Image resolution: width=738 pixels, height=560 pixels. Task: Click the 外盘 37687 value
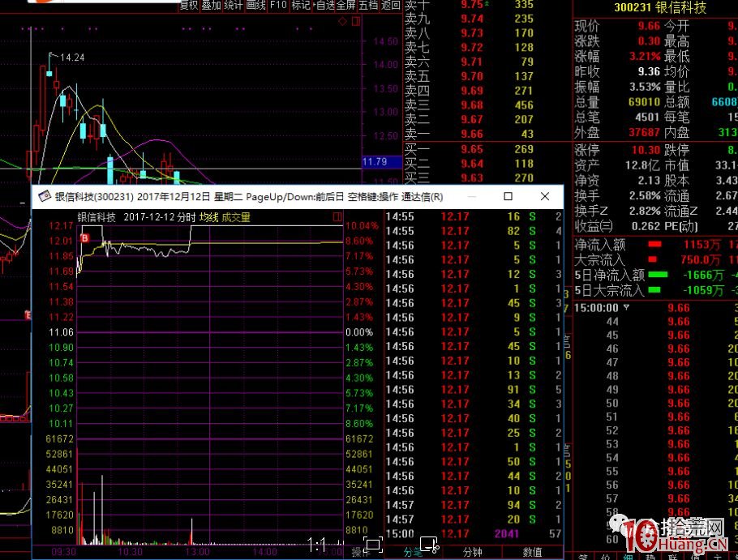tap(644, 133)
